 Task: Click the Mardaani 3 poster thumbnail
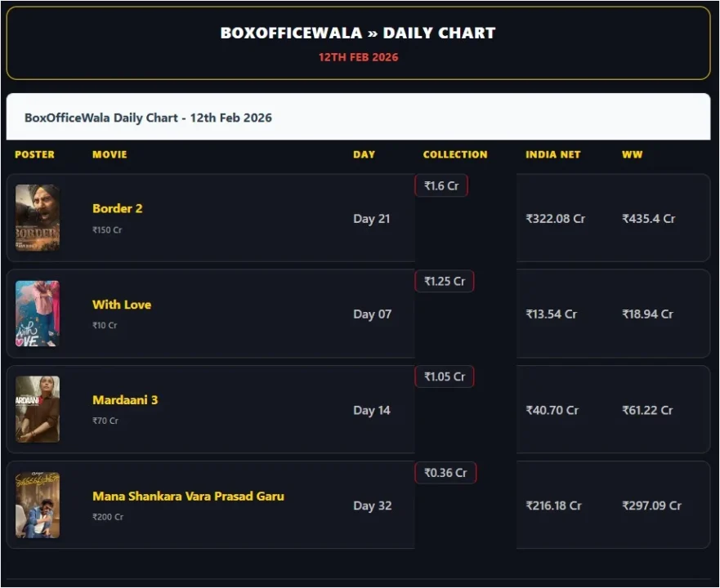point(38,409)
